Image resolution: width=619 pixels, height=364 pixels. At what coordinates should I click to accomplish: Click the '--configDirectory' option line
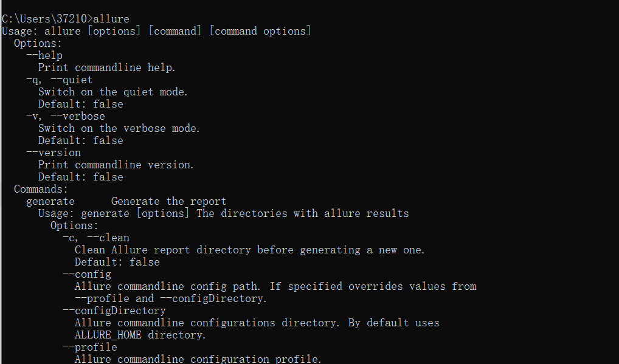[x=114, y=311]
